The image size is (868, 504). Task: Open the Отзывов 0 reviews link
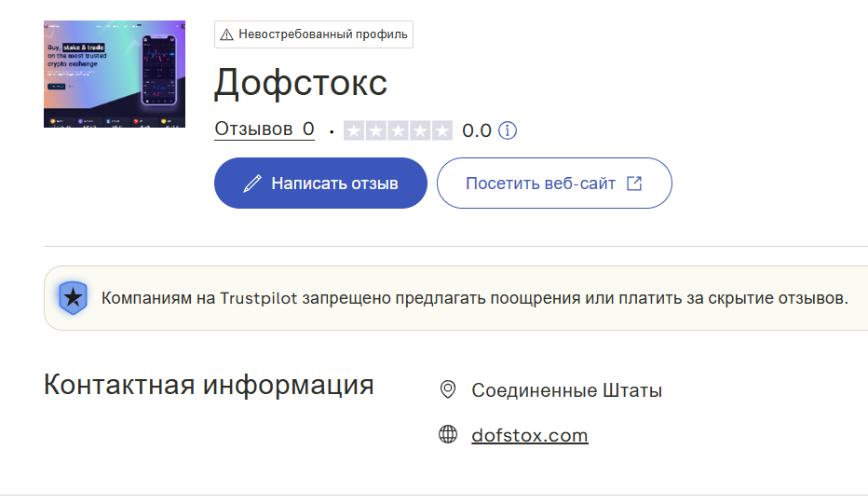264,129
